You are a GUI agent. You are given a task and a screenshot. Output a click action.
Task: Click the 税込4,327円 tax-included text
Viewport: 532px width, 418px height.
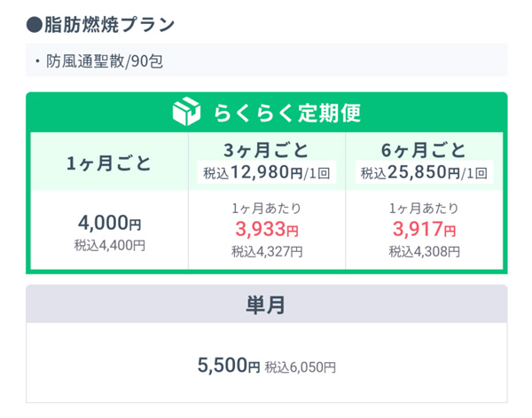coord(266,252)
